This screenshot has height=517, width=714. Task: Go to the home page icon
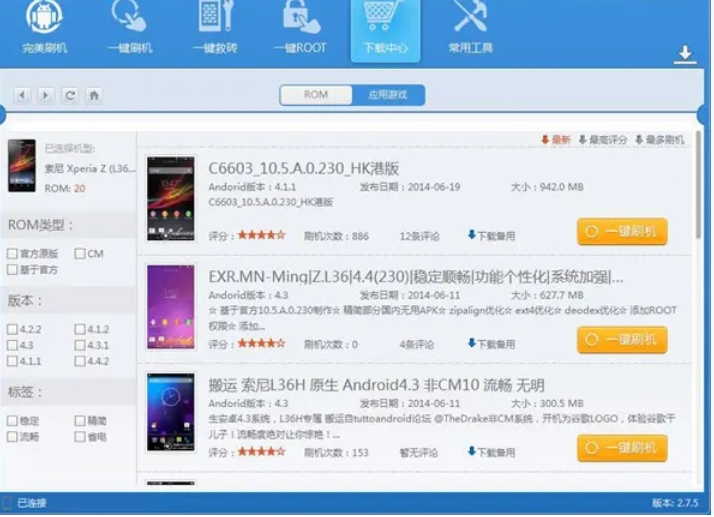pos(94,95)
